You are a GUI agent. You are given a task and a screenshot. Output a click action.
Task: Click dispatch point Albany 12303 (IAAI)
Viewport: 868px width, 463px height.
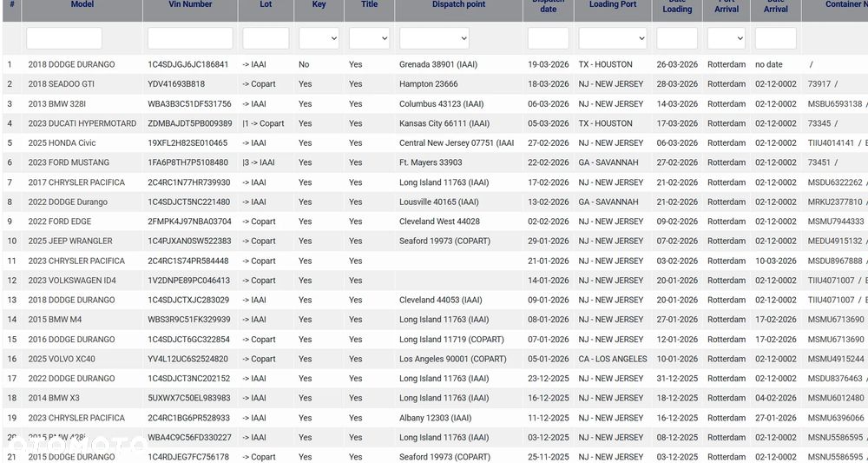[x=436, y=418]
